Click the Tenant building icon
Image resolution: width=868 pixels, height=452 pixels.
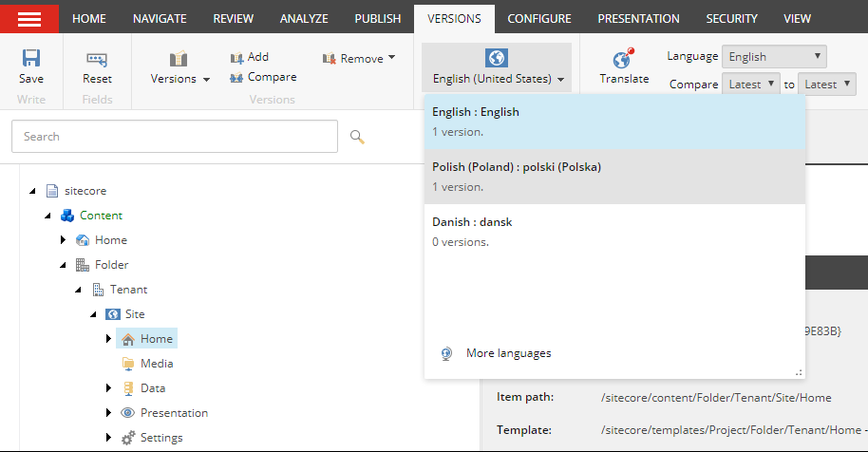pos(98,290)
